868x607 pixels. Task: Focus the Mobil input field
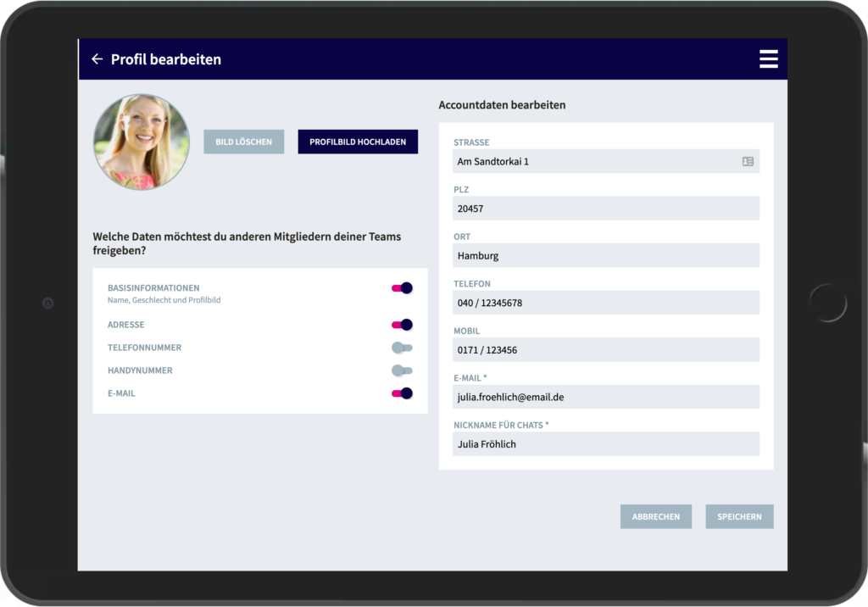(606, 349)
